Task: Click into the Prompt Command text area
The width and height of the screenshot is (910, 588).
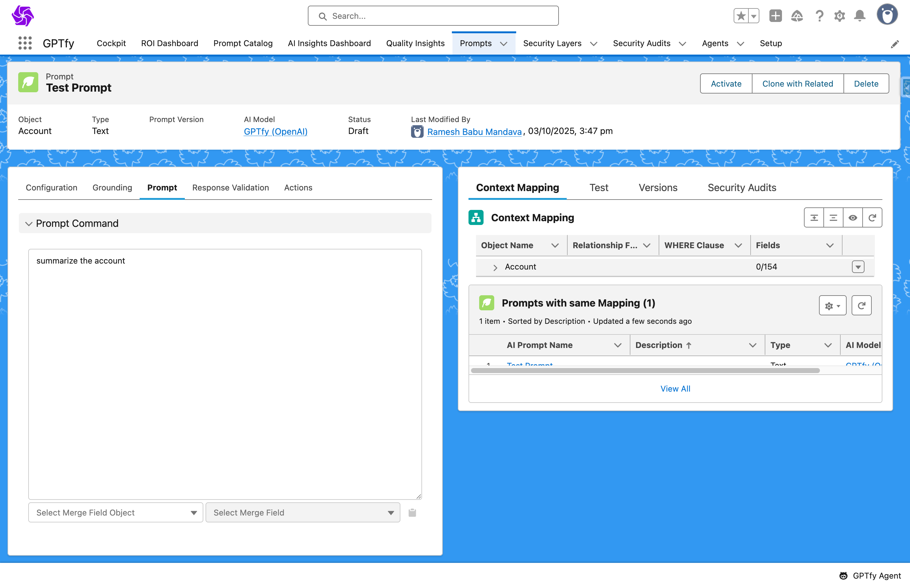Action: click(225, 374)
